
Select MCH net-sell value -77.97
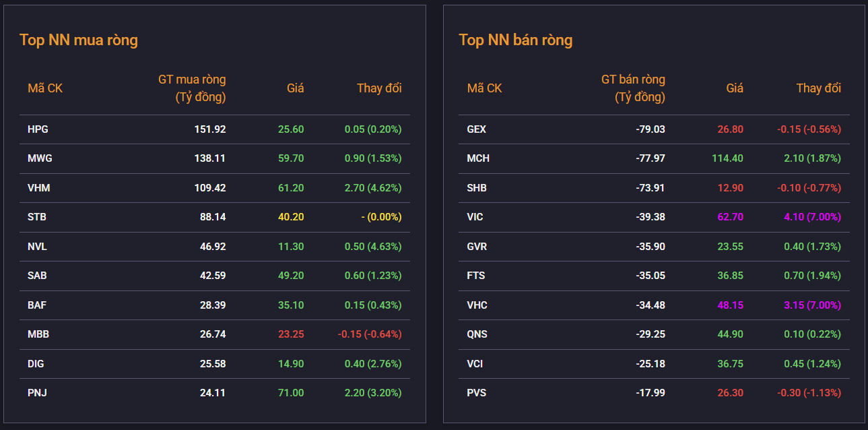click(650, 158)
